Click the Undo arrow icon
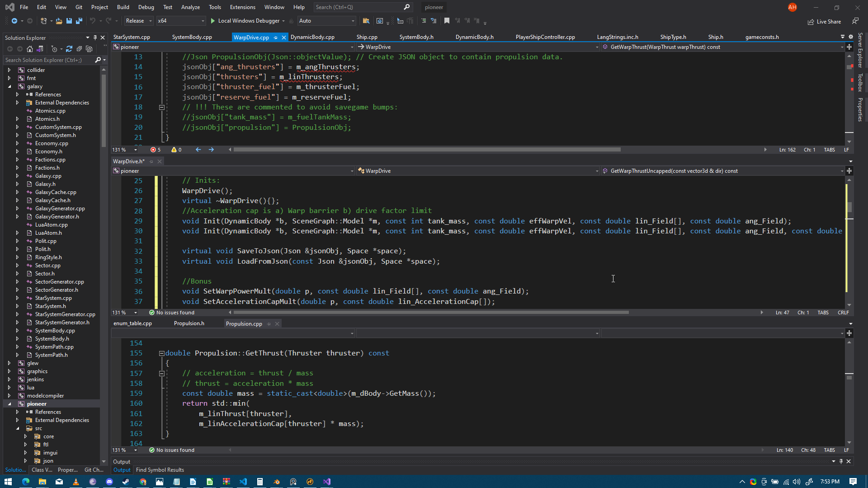This screenshot has width=868, height=488. [93, 21]
